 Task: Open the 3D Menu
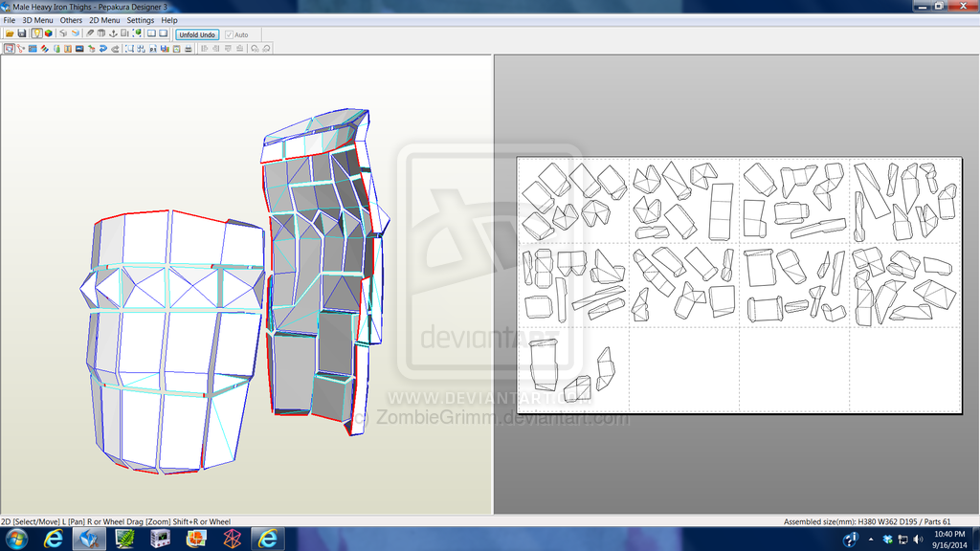pyautogui.click(x=37, y=20)
